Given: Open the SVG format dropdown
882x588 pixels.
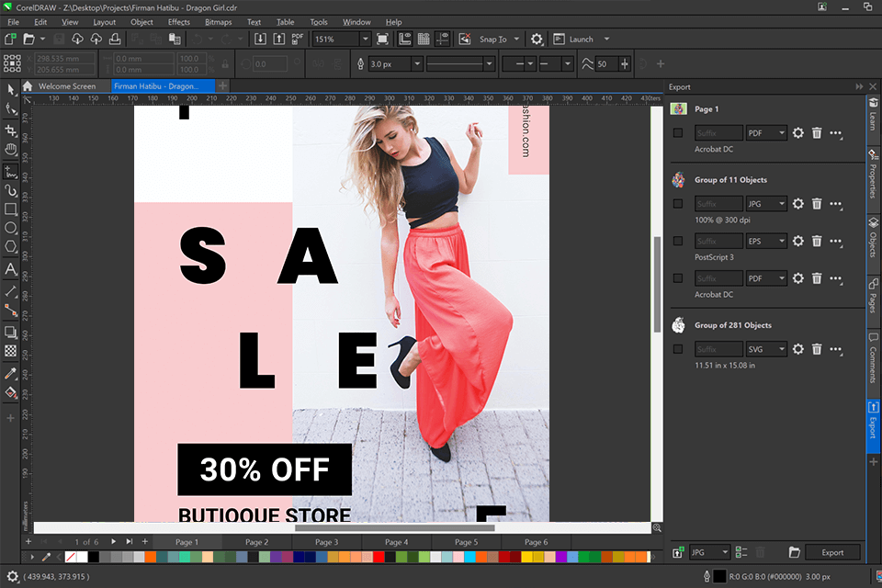Looking at the screenshot, I should (766, 349).
